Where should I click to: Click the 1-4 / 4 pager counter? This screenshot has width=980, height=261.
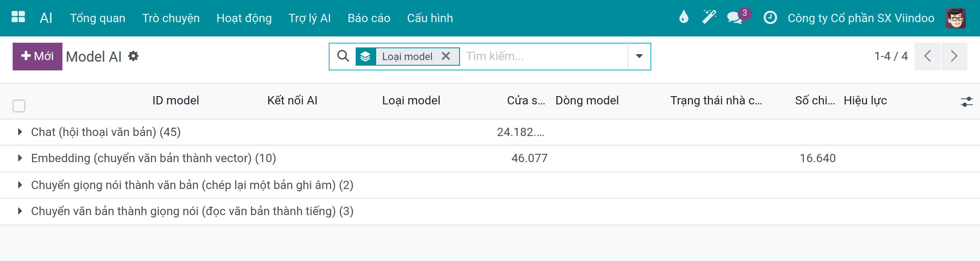(x=891, y=56)
